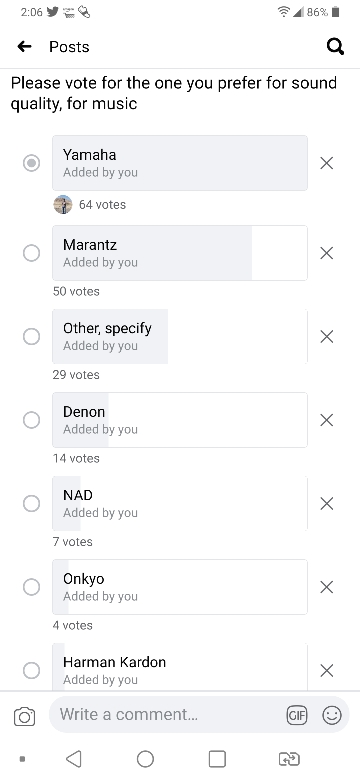Open the 50 votes list for Marantz

pos(76,292)
